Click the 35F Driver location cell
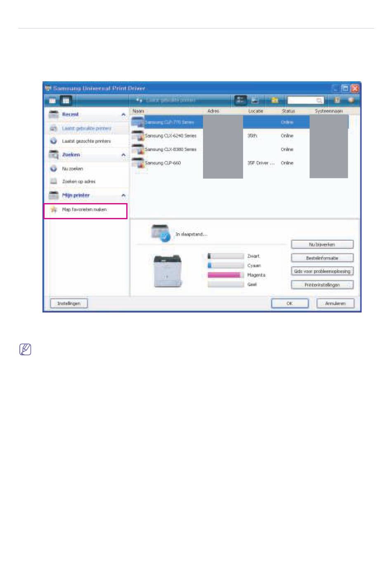 pyautogui.click(x=261, y=163)
